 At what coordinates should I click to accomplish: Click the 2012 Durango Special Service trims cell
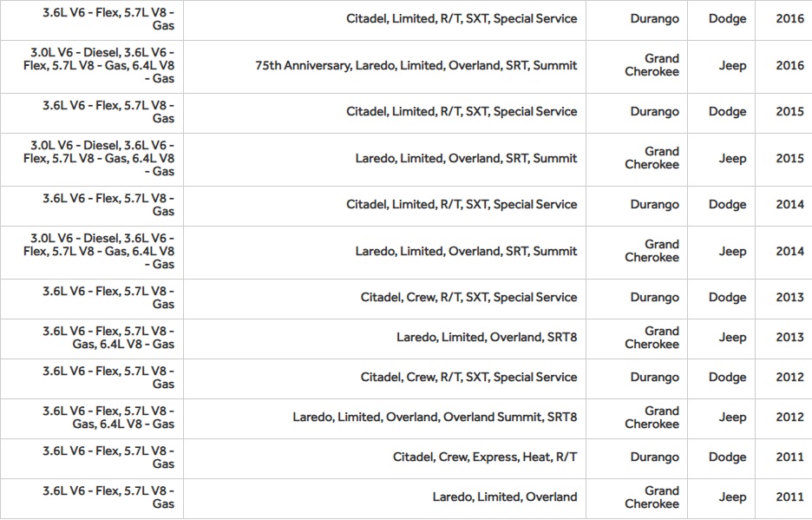468,378
